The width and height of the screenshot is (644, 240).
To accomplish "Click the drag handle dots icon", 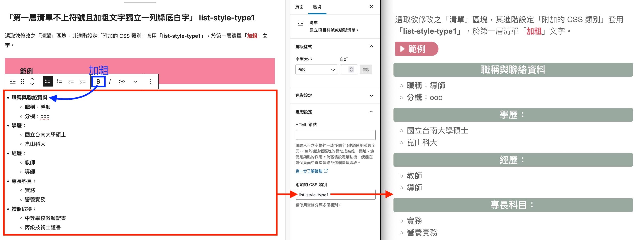I will tap(22, 81).
